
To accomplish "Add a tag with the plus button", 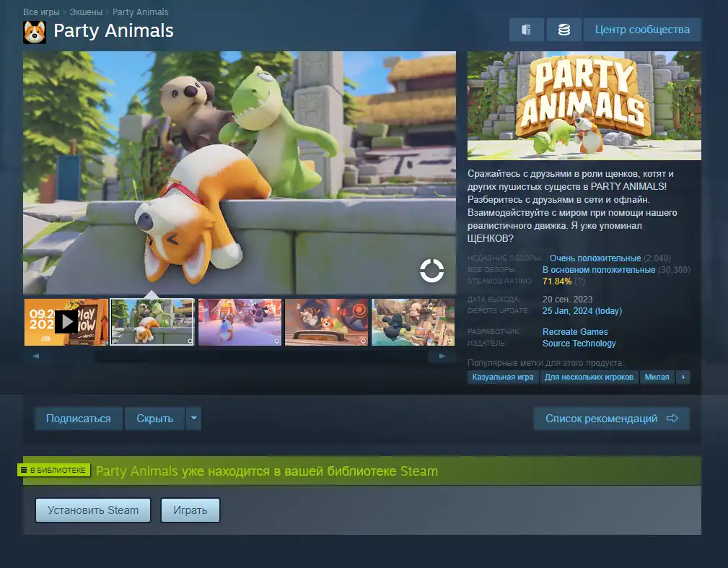I will coord(683,377).
